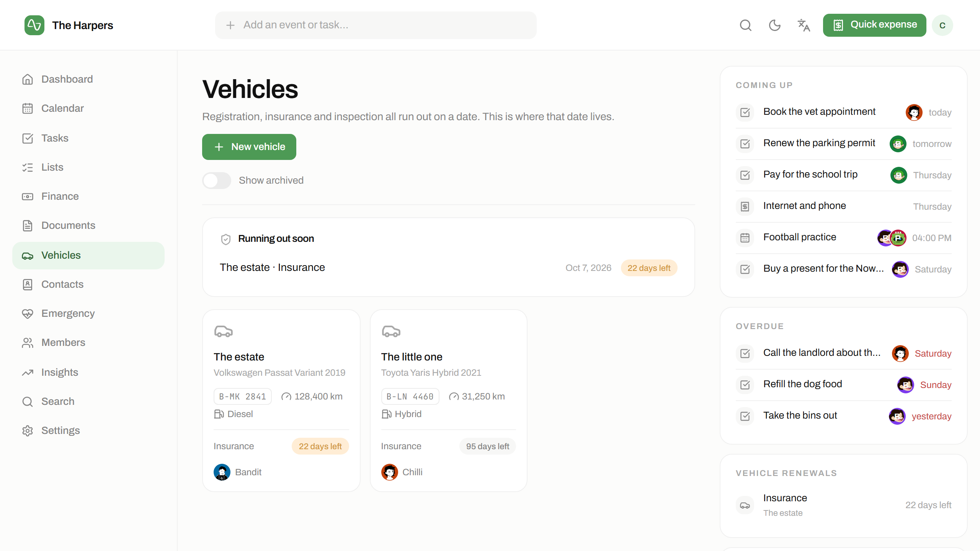Open The estate Insurance running out row
The height and width of the screenshot is (551, 980).
click(x=448, y=268)
